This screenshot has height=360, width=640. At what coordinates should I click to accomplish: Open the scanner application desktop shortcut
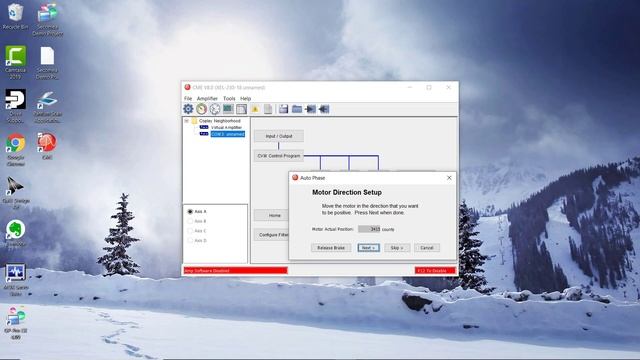[x=47, y=106]
